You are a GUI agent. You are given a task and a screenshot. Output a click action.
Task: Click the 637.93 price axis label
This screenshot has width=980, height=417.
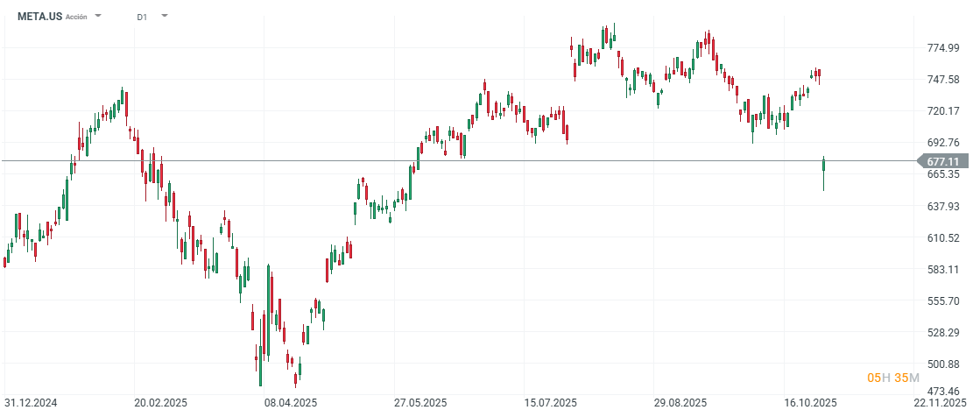pyautogui.click(x=942, y=207)
